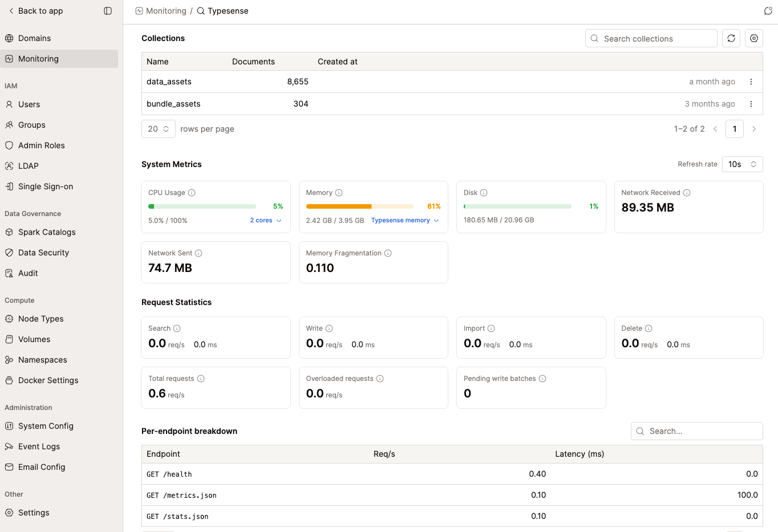
Task: Open the Refresh rate 10s dropdown
Action: click(x=743, y=164)
